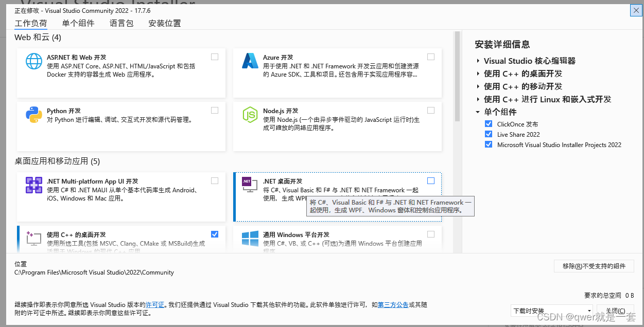Expand 使用 C++ 的桌面开发 details

[478, 74]
